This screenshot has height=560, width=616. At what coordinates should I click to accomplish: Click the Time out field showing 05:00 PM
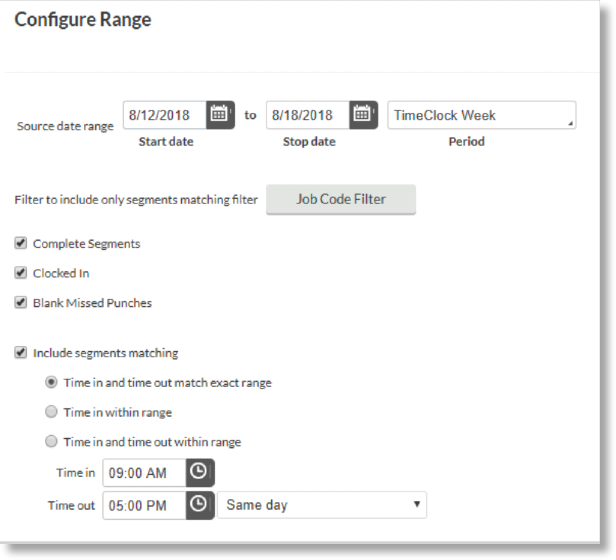[144, 505]
